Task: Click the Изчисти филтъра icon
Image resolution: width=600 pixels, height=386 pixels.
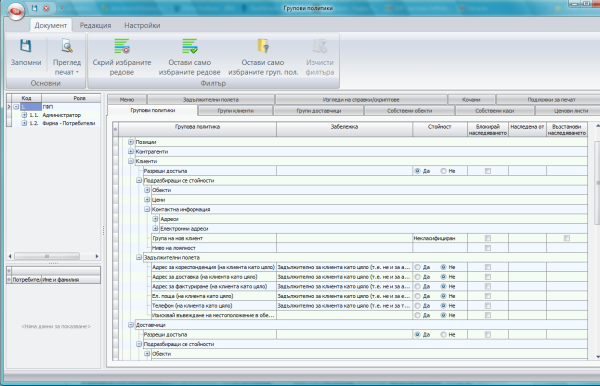Action: pyautogui.click(x=320, y=46)
